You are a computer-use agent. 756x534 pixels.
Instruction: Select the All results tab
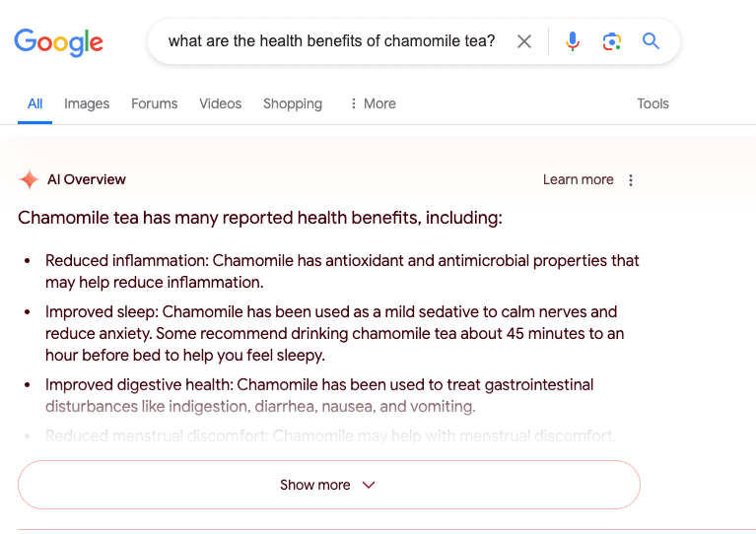point(35,103)
